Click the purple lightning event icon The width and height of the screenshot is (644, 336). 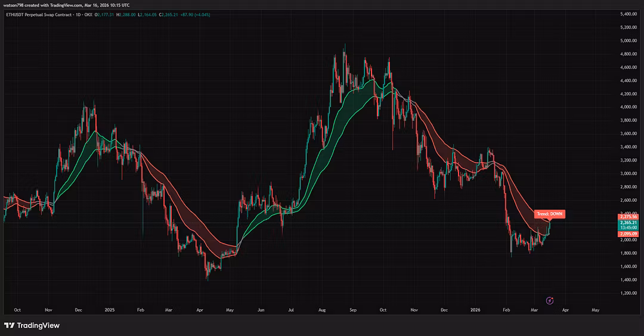(550, 301)
